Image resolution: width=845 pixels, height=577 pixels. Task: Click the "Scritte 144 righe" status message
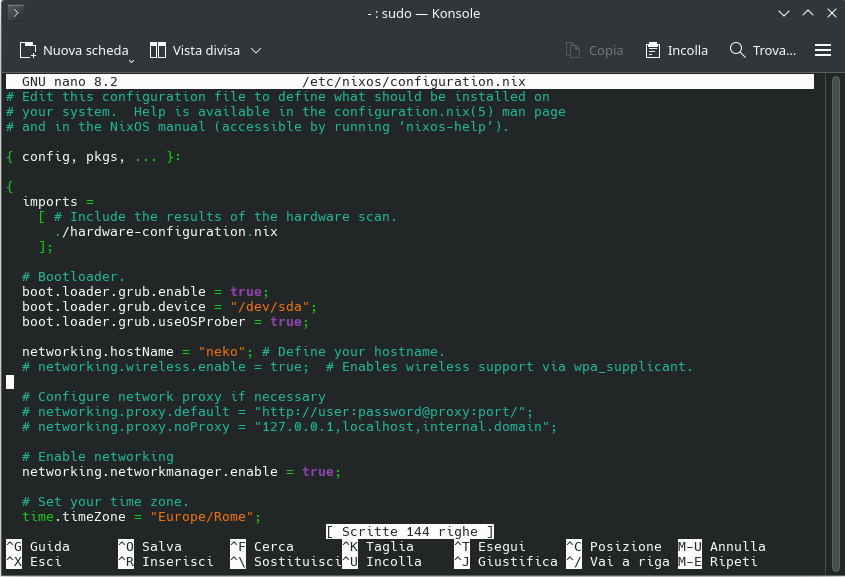(410, 532)
